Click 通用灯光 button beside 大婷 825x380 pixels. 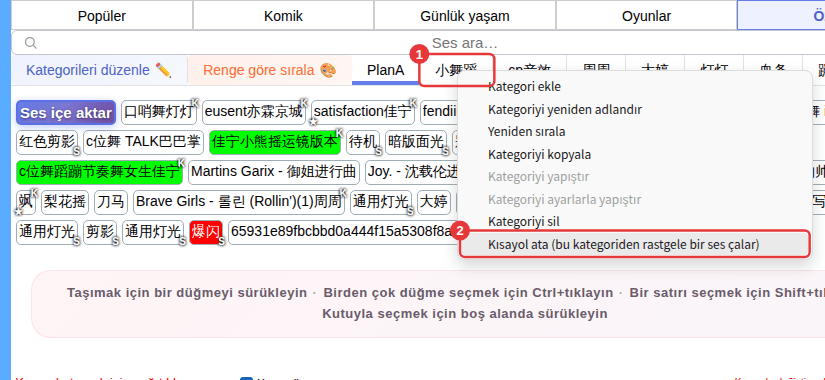[x=381, y=202]
